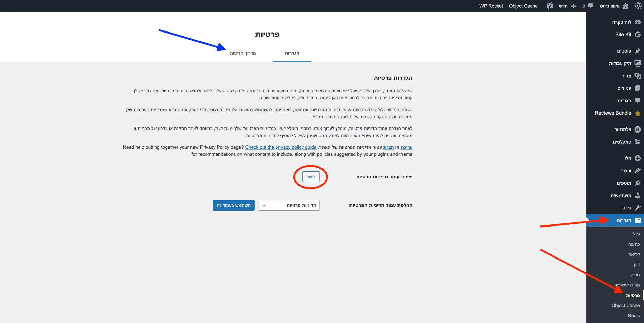Open משתמשים sidebar label
Viewport: 644px width, 323px height.
click(x=621, y=196)
